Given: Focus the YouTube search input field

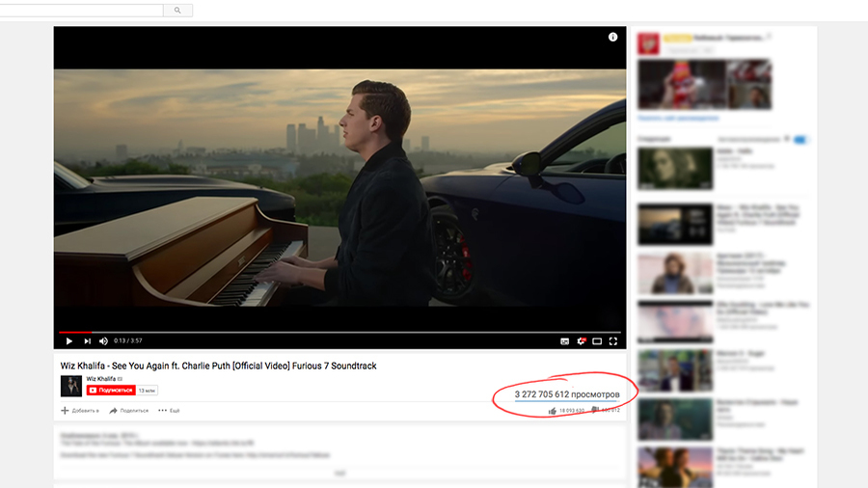Looking at the screenshot, I should point(81,10).
